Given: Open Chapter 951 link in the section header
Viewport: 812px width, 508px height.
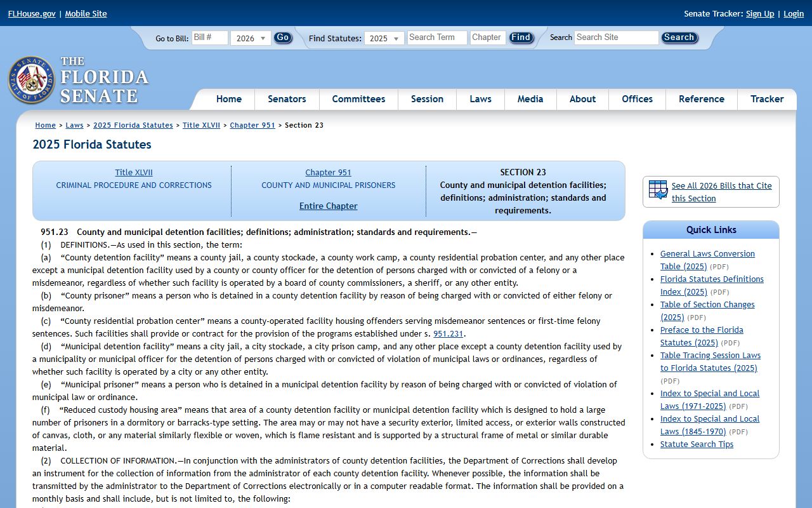Looking at the screenshot, I should [x=328, y=172].
